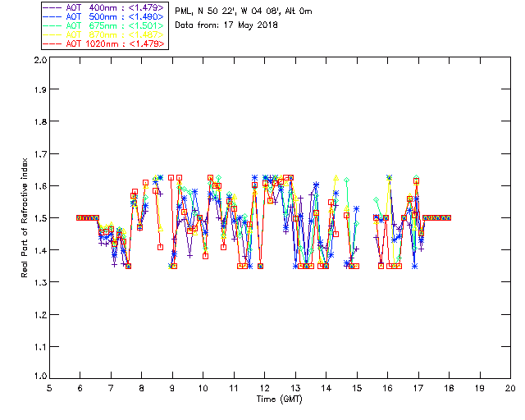This screenshot has height=420, width=525.
Task: Click the 2.0 y-axis tick label
Action: pos(40,60)
